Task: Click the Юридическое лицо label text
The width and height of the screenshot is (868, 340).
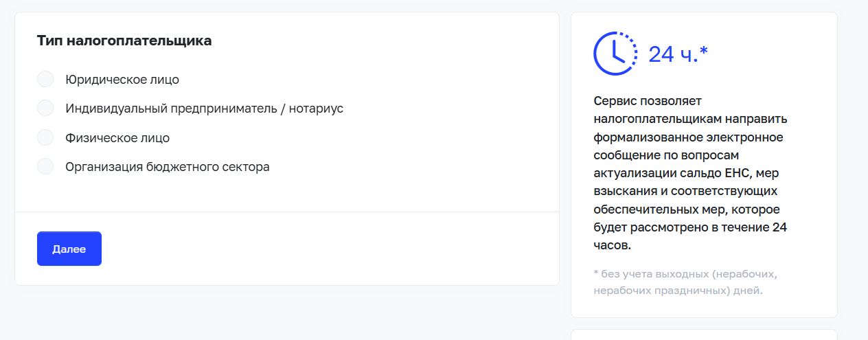Action: (x=122, y=80)
